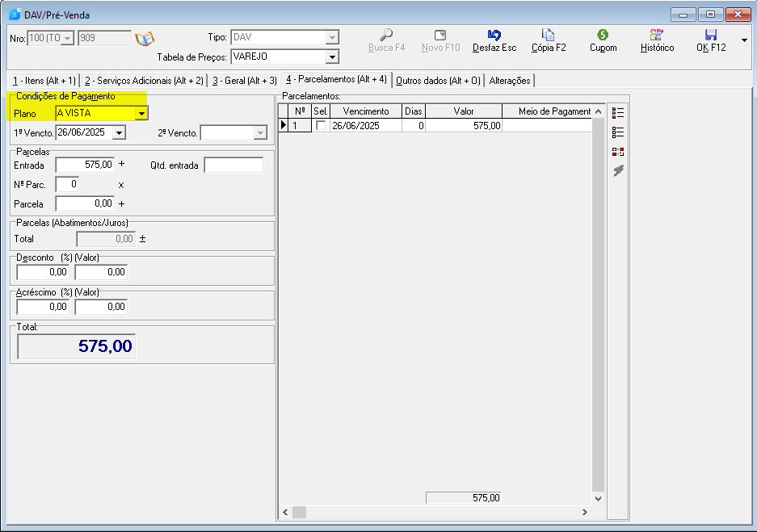Viewport: 757px width, 532px height.
Task: Select the Dias cell showing 0
Action: pyautogui.click(x=414, y=125)
